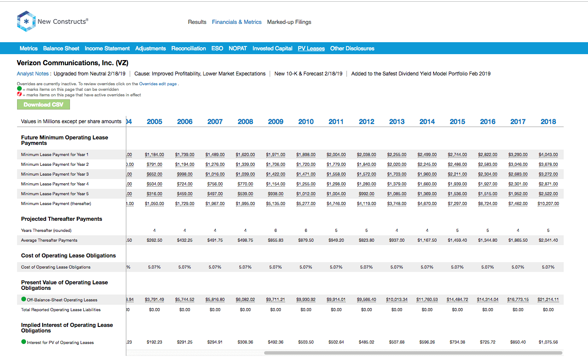Click 2018 thereafter lease payment $10,207.00
The height and width of the screenshot is (364, 588).
click(548, 204)
